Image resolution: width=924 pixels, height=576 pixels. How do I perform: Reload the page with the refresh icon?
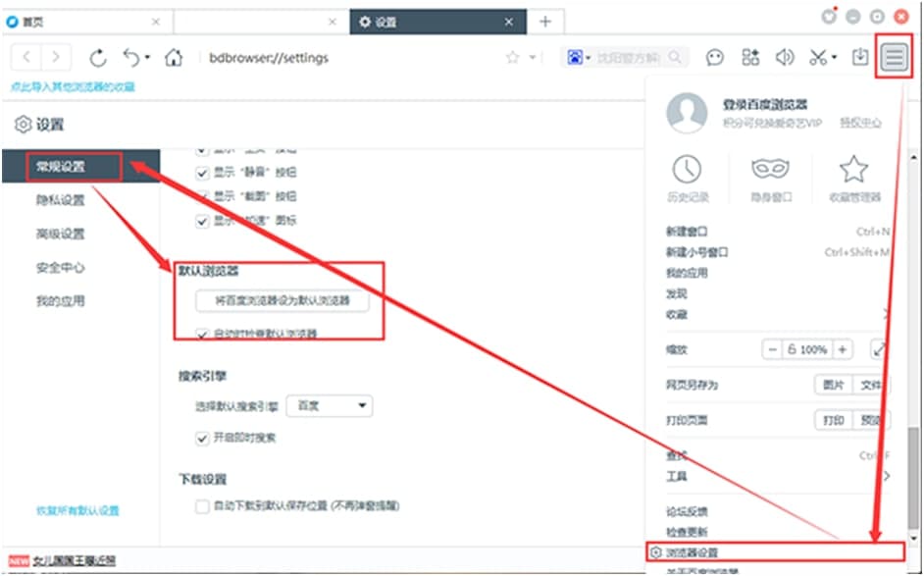pos(98,58)
